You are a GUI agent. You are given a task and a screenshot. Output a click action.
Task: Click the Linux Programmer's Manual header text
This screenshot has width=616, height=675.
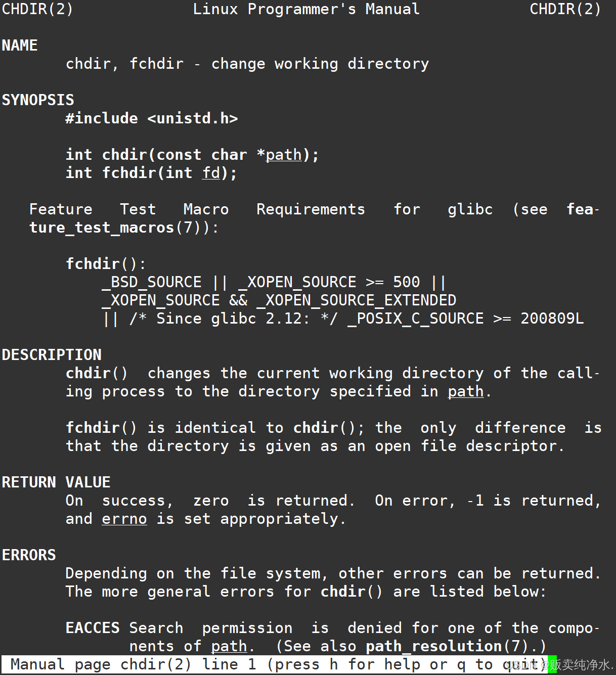coord(306,9)
